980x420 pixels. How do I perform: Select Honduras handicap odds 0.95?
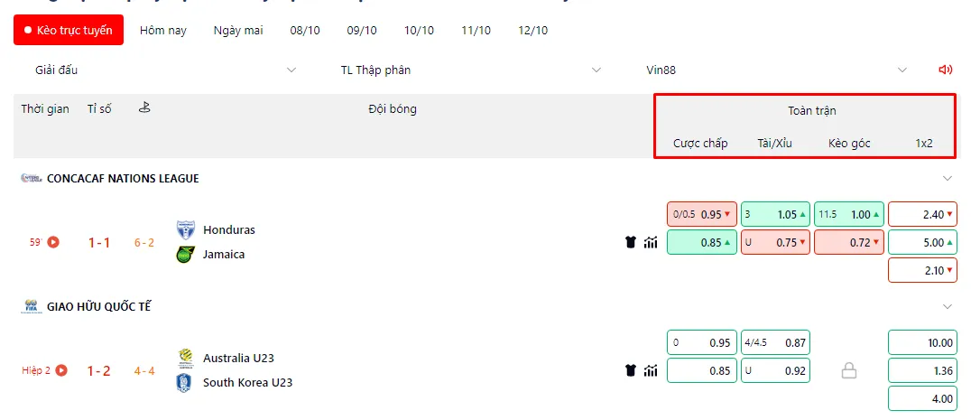pos(702,214)
